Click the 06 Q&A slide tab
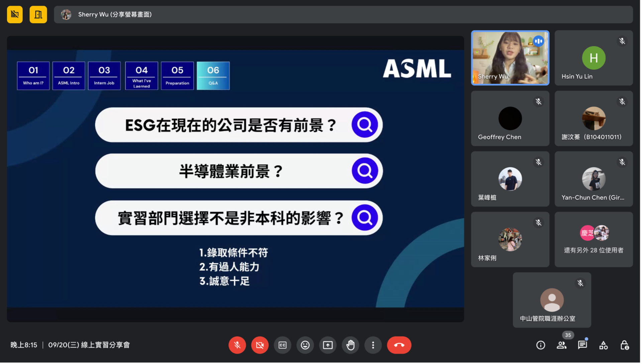Screen dimensions: 642x364 click(214, 76)
